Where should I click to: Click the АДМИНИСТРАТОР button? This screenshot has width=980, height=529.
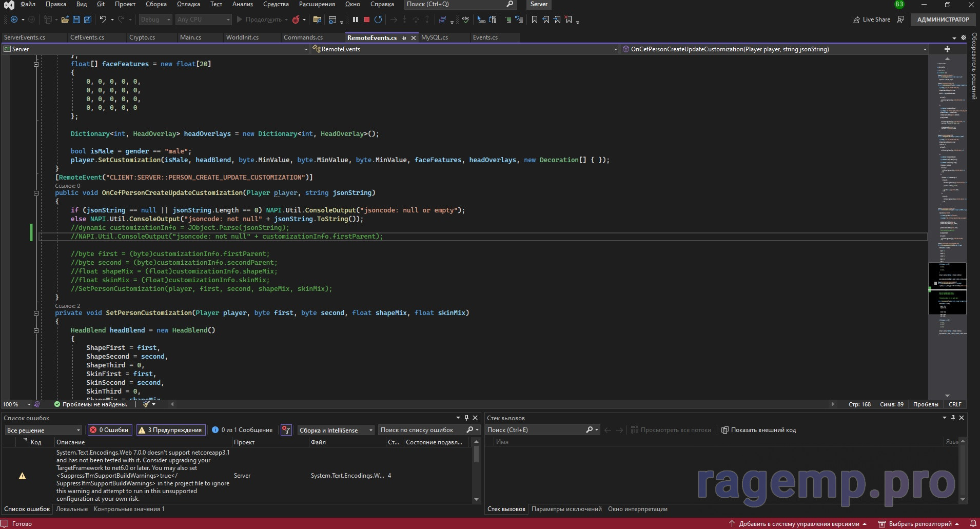point(943,19)
